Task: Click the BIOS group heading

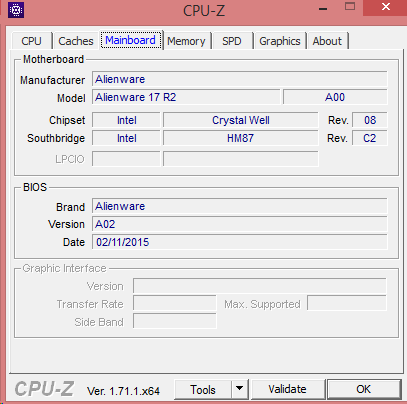Action: coord(35,187)
